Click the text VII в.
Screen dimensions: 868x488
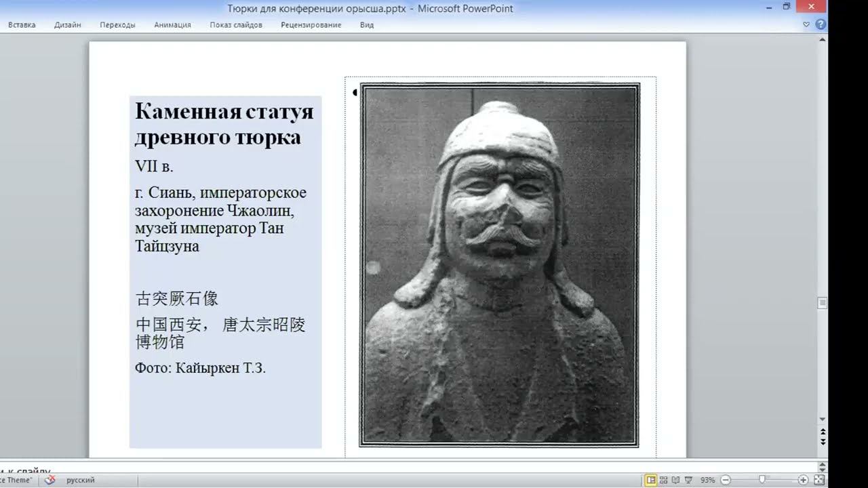[x=154, y=166]
